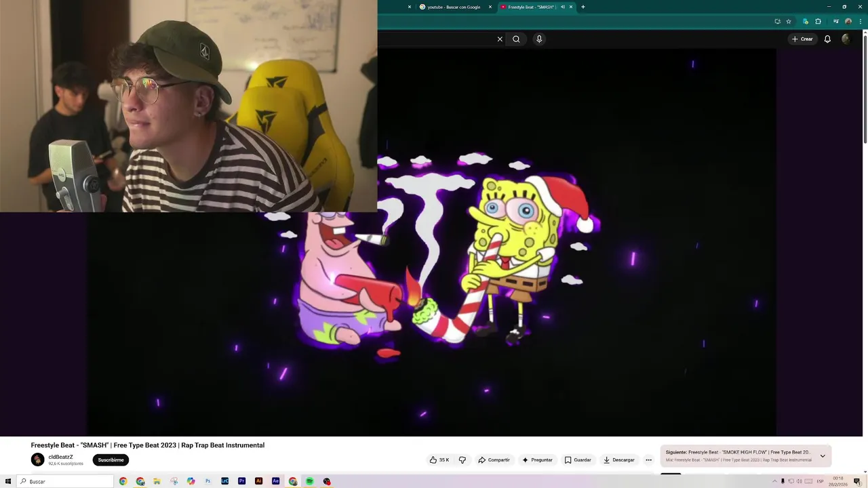868x488 pixels.
Task: Close the Freestyle Beat SMASH tab
Action: click(x=571, y=7)
